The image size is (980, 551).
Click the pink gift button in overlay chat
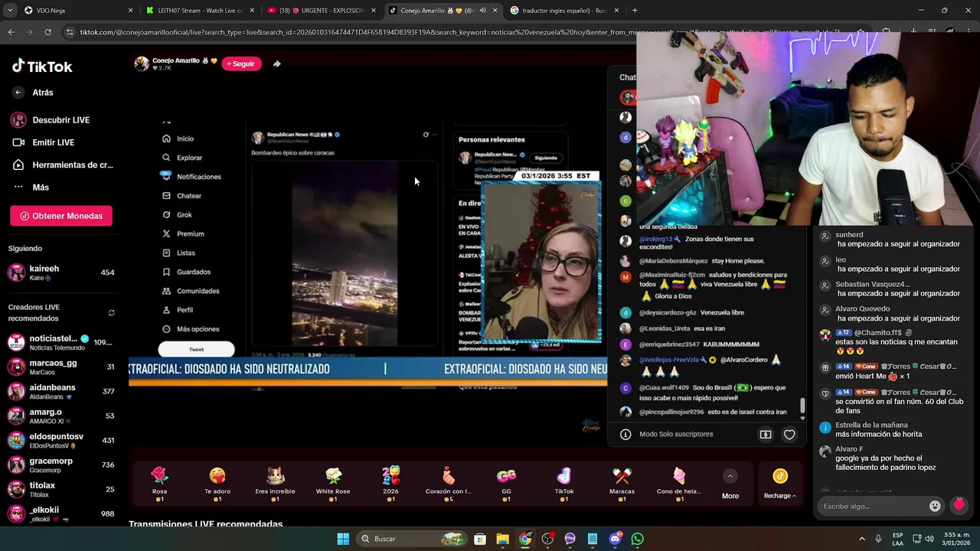click(959, 505)
